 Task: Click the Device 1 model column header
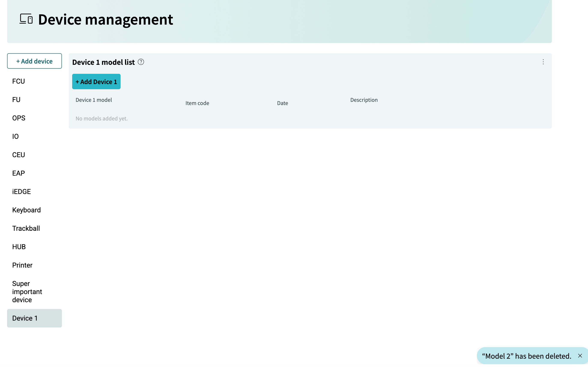(x=94, y=100)
